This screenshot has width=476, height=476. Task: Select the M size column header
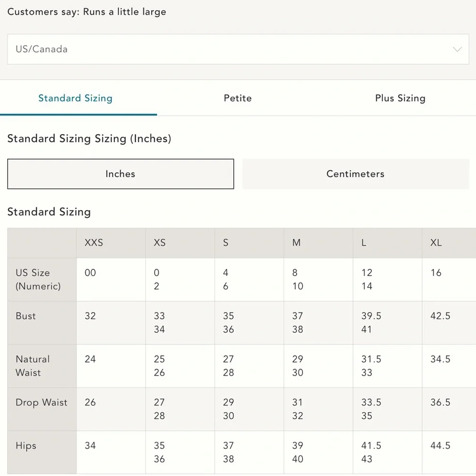296,243
